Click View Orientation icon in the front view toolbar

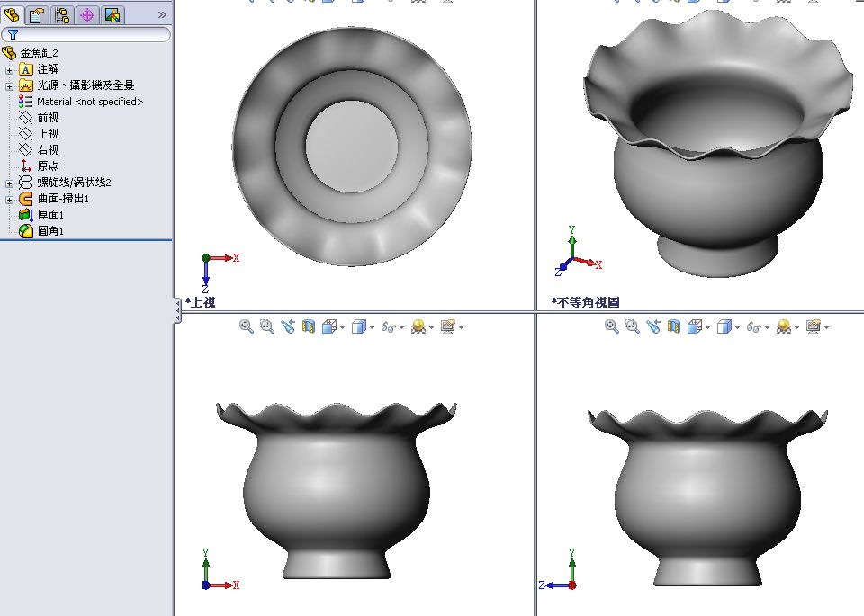329,327
